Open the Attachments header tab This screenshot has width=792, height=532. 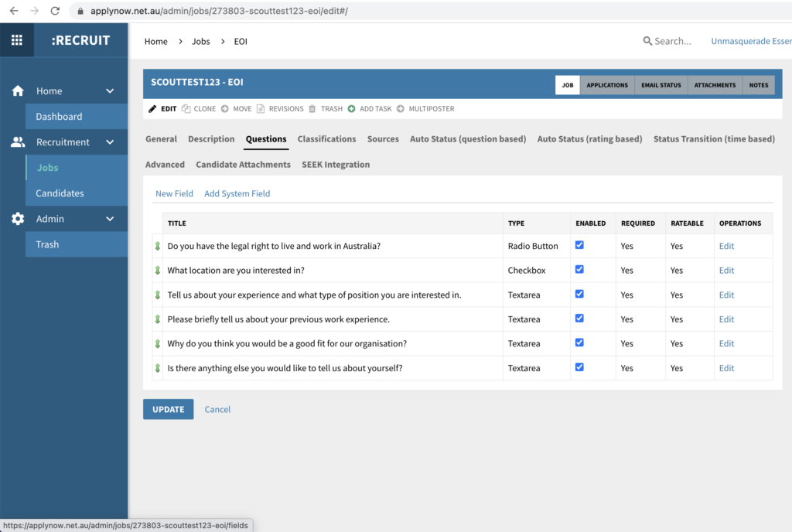[715, 85]
